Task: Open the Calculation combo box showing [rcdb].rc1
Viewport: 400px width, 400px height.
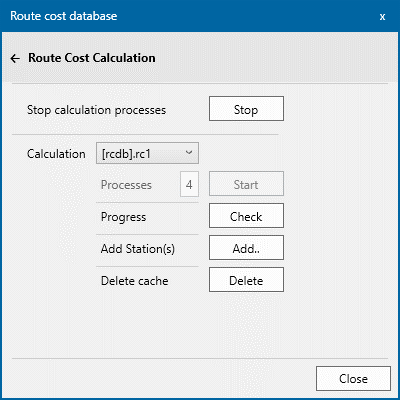Action: 147,153
